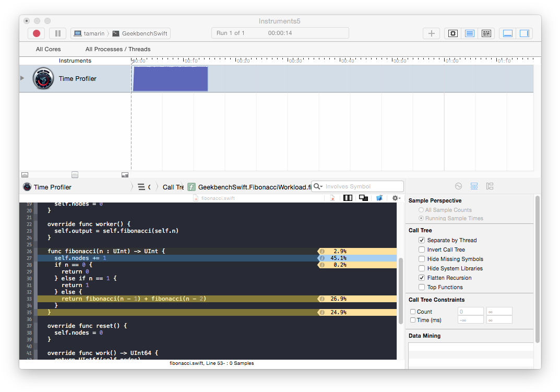Click the 00:10 mark on the timeline ruler

(191, 61)
